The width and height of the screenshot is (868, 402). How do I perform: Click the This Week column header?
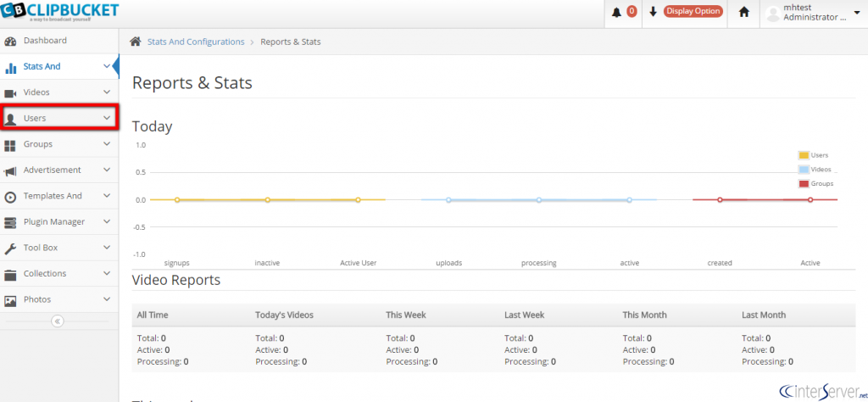406,315
